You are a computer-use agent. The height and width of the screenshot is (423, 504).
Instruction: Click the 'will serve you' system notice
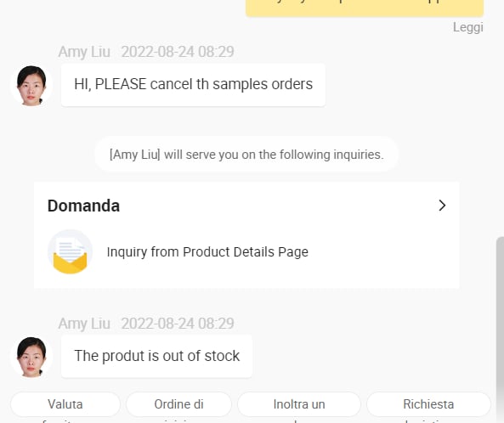point(246,155)
